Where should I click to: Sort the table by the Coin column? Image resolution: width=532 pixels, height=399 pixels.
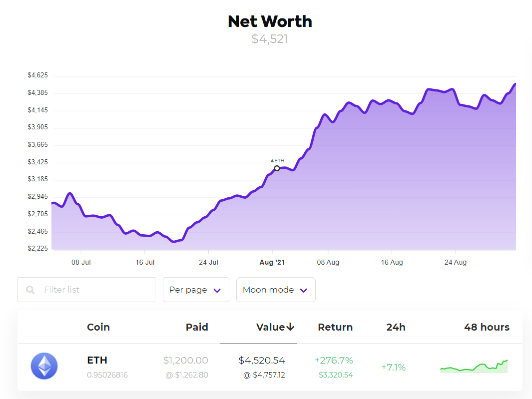tap(98, 327)
